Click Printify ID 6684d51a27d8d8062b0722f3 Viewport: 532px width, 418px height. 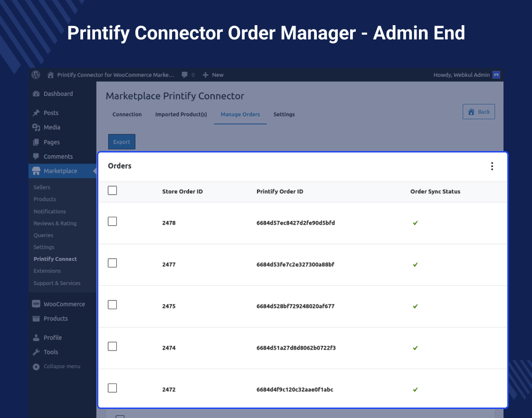click(296, 348)
